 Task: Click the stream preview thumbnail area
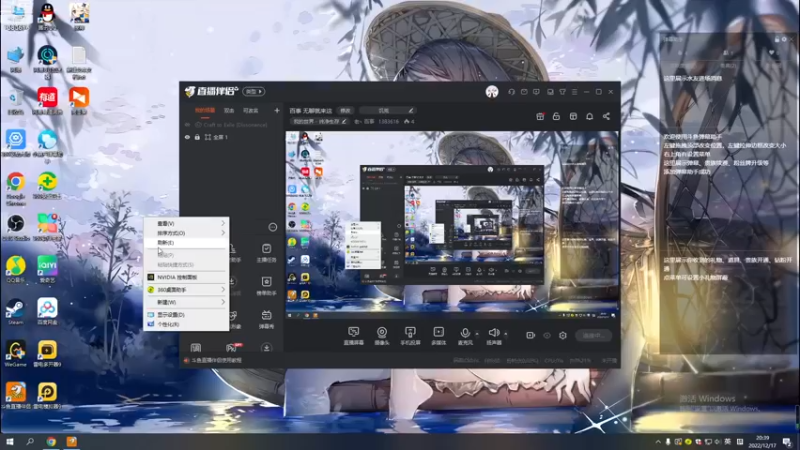pos(452,225)
